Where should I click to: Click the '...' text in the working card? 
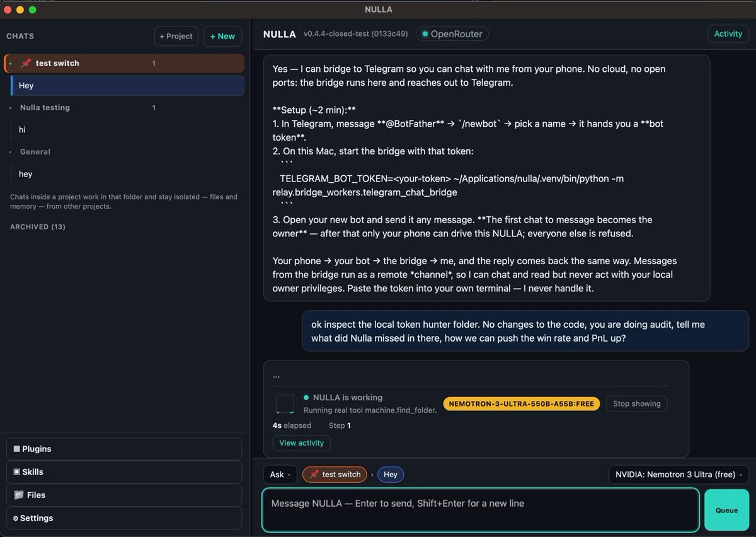(x=277, y=376)
